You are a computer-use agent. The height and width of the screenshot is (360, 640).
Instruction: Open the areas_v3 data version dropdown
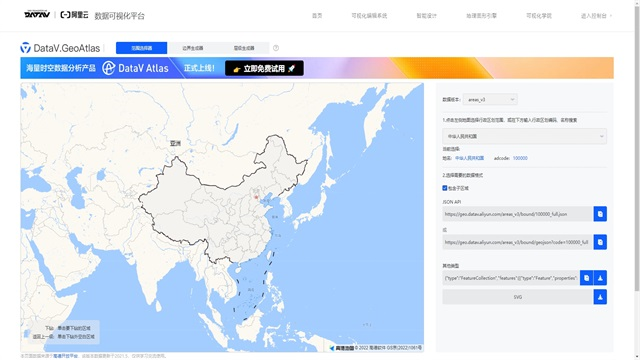click(x=490, y=100)
